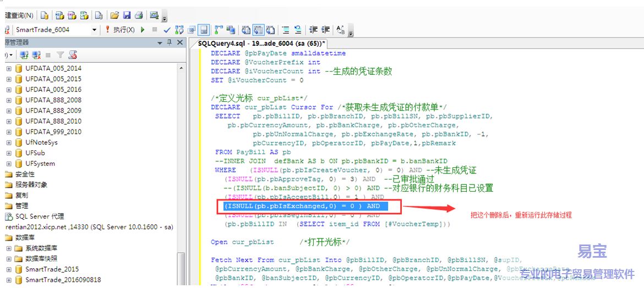Expand the UFSystem database node

point(9,164)
